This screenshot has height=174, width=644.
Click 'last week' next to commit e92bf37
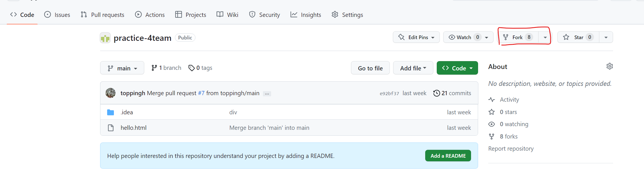415,93
